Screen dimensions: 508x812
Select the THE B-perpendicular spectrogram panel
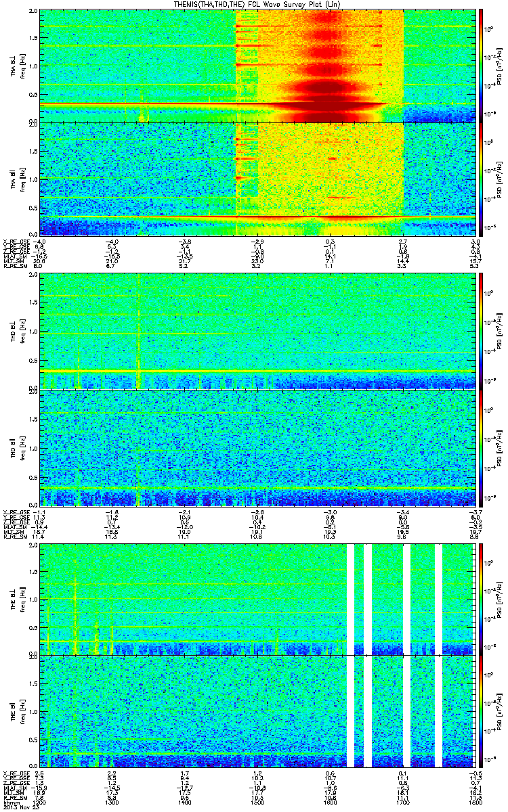point(258,598)
